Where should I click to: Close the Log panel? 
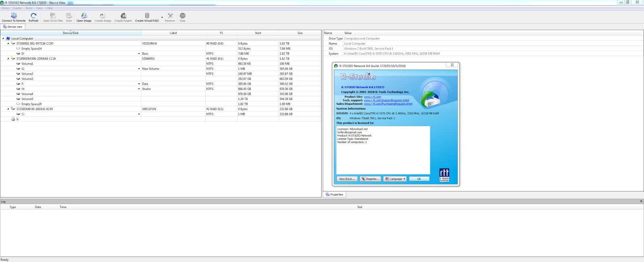point(641,201)
